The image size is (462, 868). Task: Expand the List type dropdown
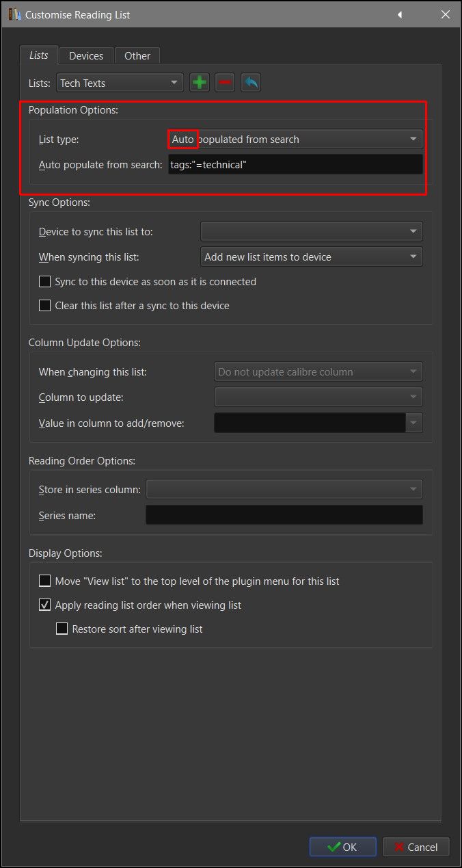pyautogui.click(x=295, y=139)
